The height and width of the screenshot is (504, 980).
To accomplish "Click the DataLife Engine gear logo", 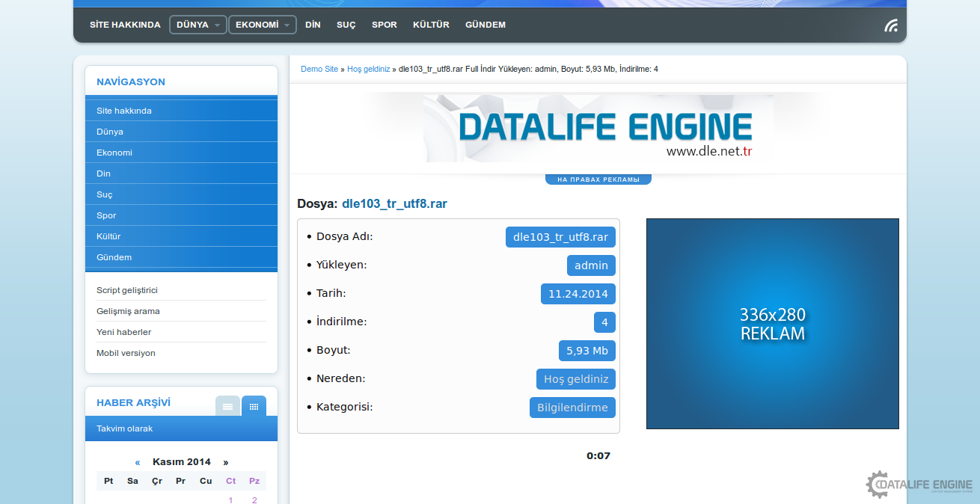I will click(x=919, y=485).
